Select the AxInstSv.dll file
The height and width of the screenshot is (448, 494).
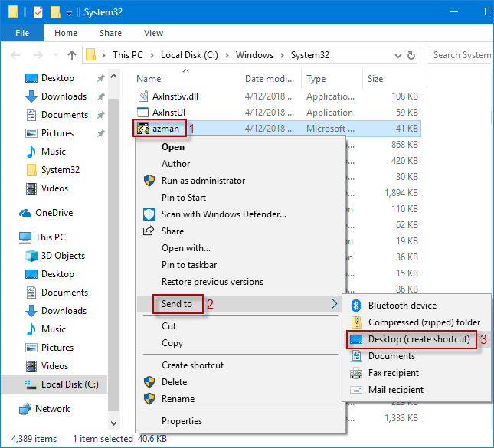point(168,96)
